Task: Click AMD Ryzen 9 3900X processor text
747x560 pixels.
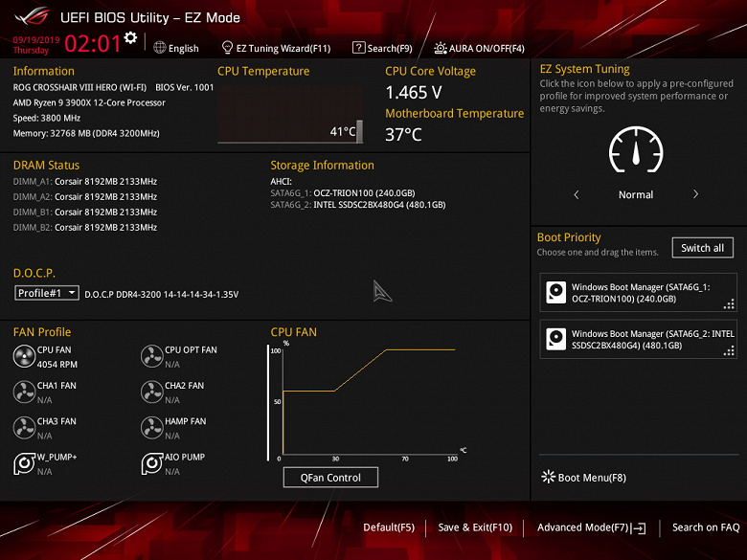Action: 89,102
